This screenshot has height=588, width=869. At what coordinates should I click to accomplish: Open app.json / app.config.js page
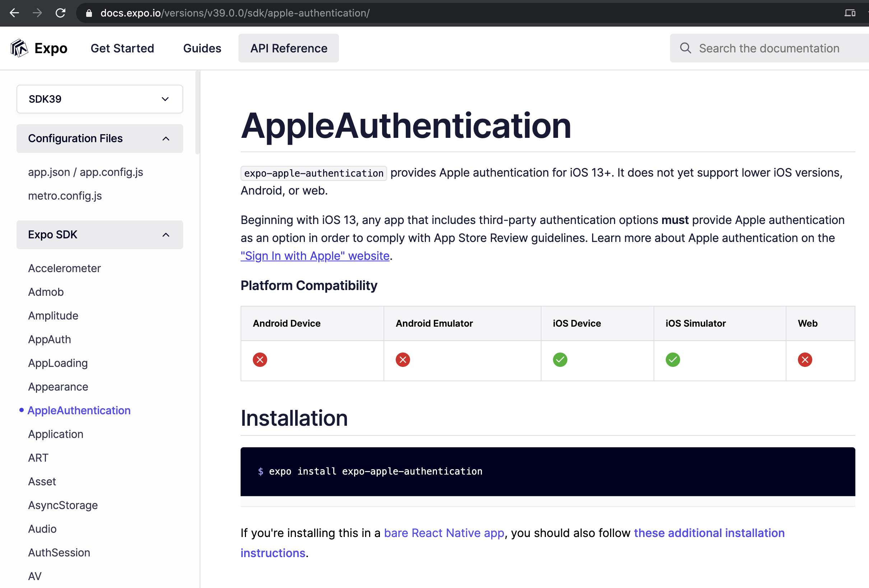(x=85, y=172)
